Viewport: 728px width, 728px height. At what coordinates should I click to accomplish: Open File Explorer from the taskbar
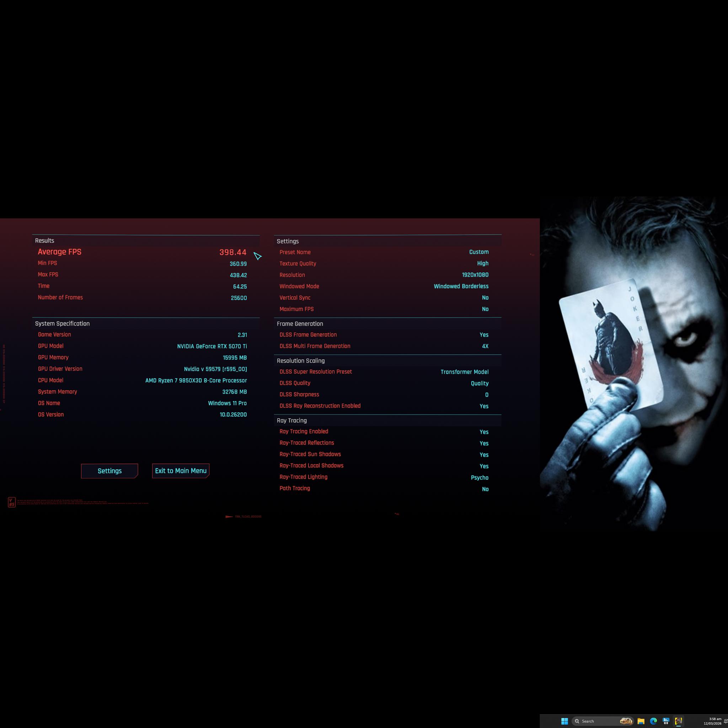(641, 721)
